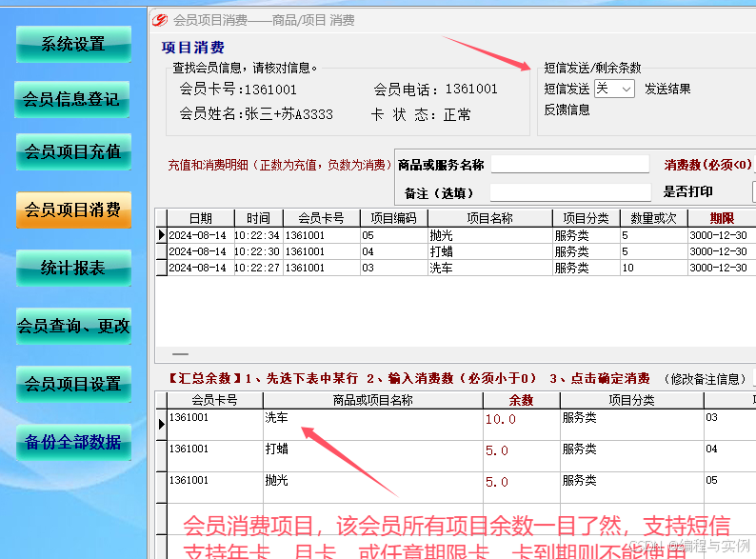Screen dimensions: 756x559
Task: Click code 04 in summary table
Action: 711,449
